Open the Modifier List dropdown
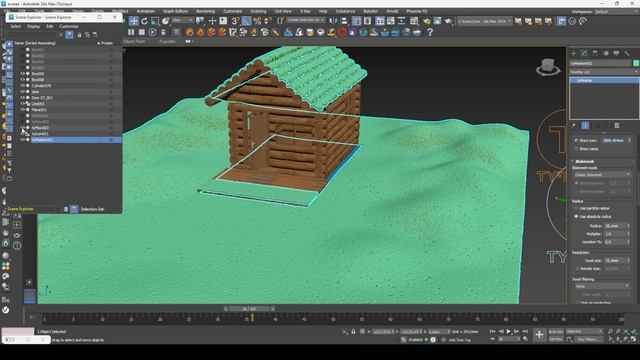The height and width of the screenshot is (360, 640). click(x=604, y=72)
